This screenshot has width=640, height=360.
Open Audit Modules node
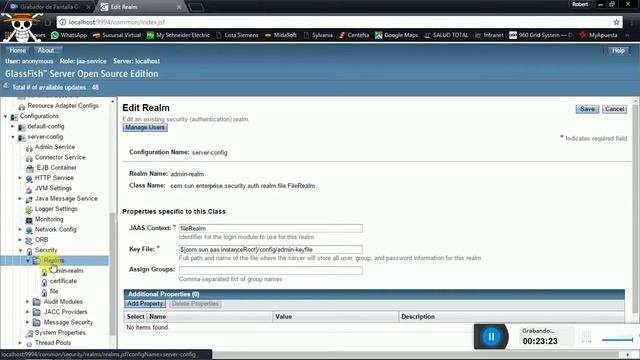coord(63,302)
